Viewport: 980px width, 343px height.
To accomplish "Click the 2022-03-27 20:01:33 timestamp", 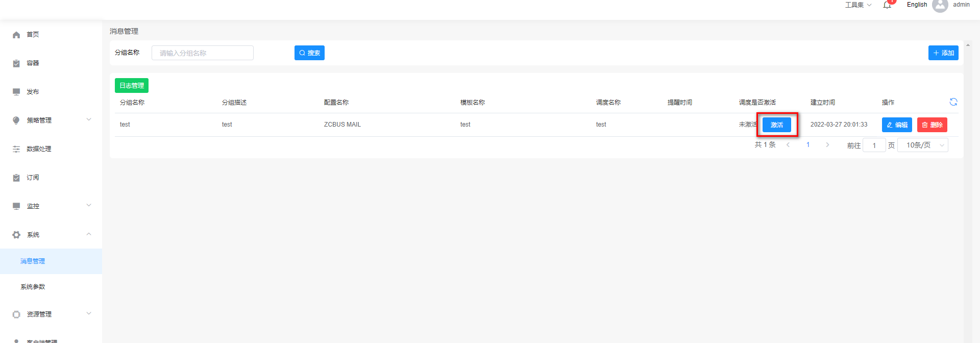I will coord(839,125).
